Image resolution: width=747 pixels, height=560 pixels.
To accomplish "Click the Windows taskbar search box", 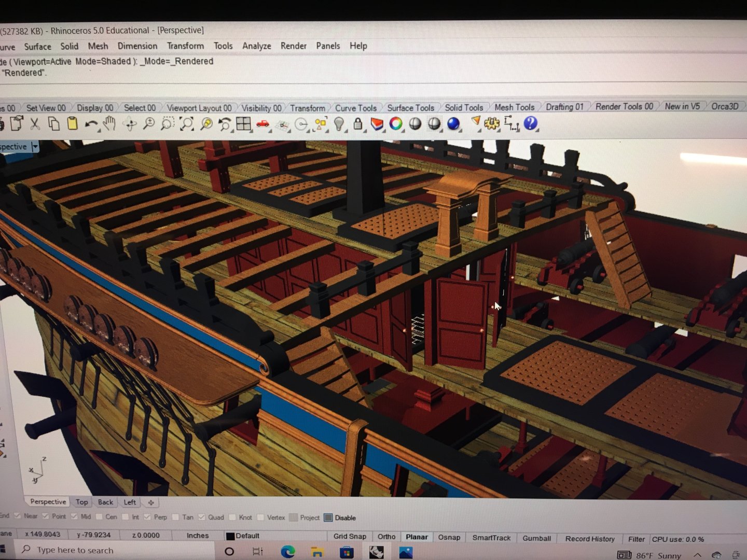I will coord(115,550).
